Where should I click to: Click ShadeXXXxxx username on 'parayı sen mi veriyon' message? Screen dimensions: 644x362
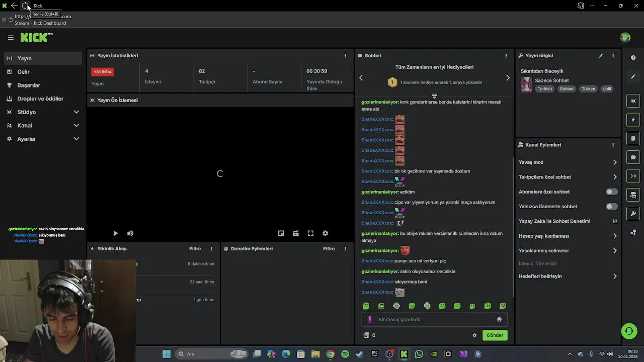(376, 261)
